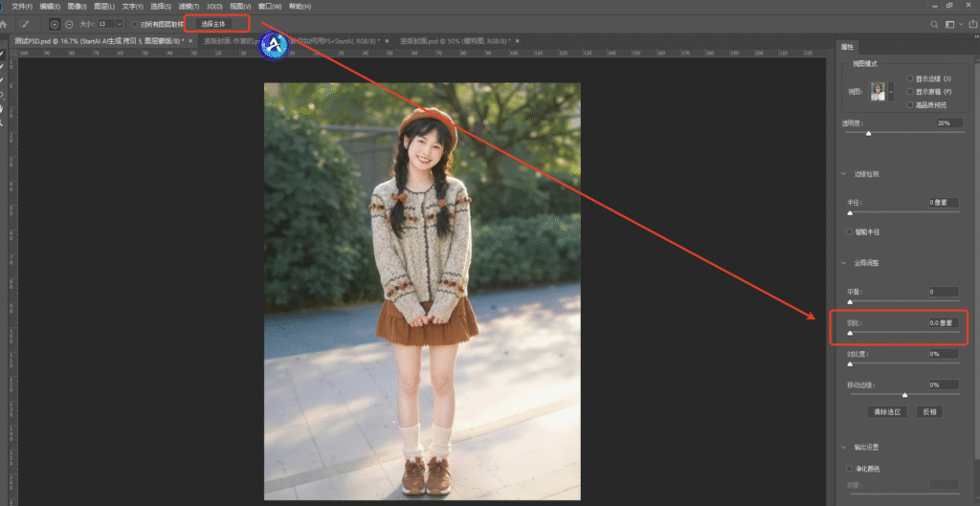Open the brush tool preset picker icon
The width and height of the screenshot is (980, 506).
point(25,23)
